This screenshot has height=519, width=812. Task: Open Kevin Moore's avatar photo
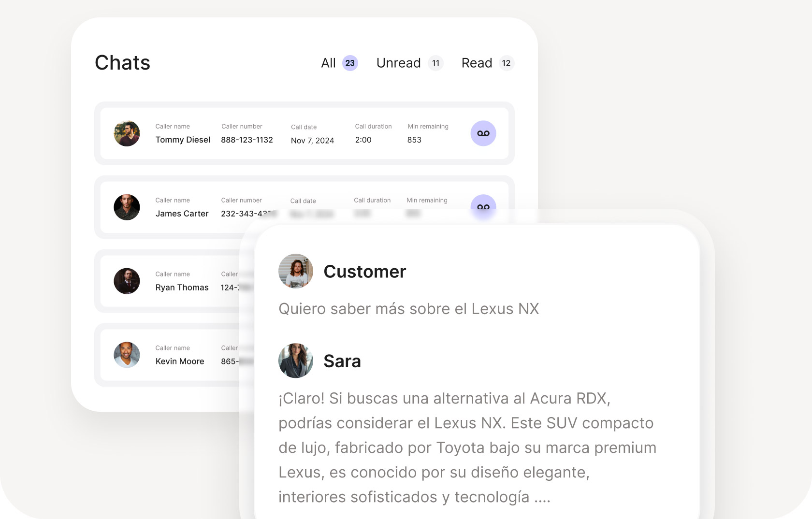(127, 355)
